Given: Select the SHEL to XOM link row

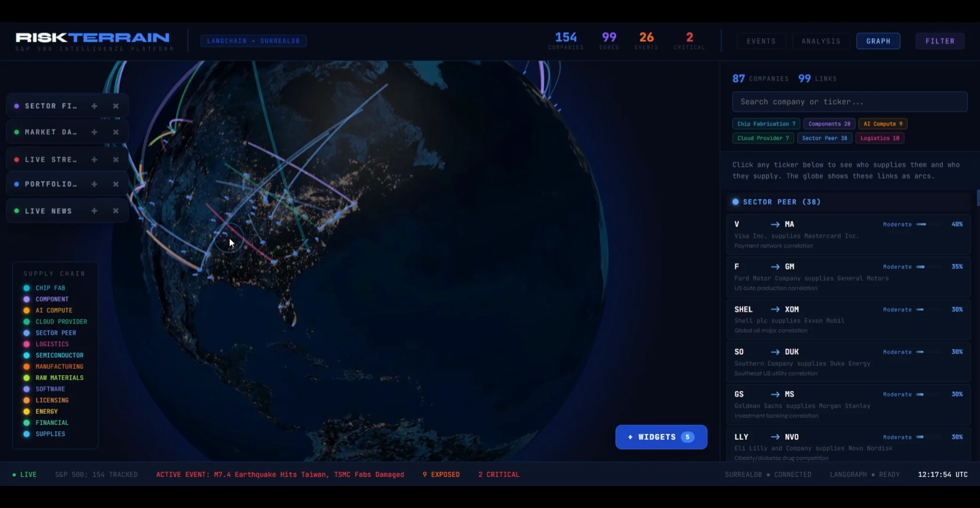Looking at the screenshot, I should pos(848,319).
